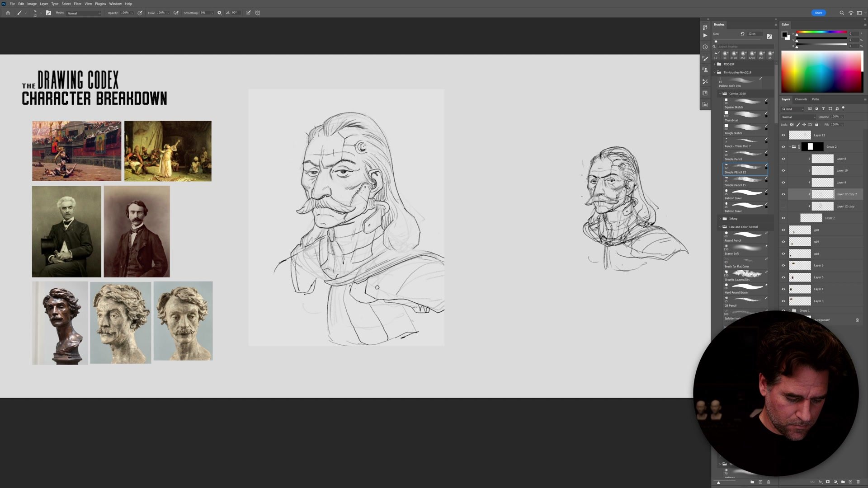868x488 pixels.
Task: Select the Brush tool preset icon
Action: click(19, 13)
